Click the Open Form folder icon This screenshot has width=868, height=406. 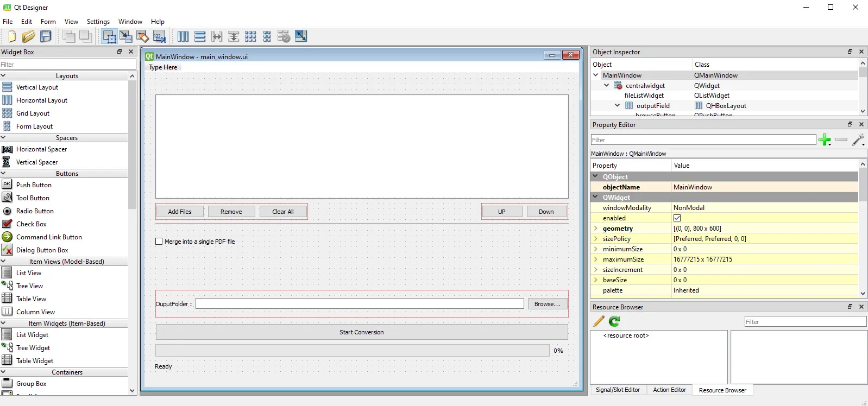click(28, 36)
